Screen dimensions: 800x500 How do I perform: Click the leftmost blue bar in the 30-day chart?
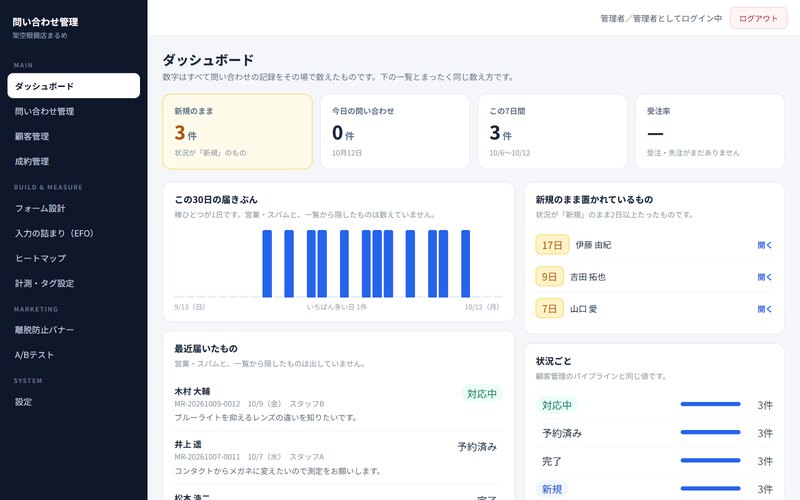pos(267,263)
